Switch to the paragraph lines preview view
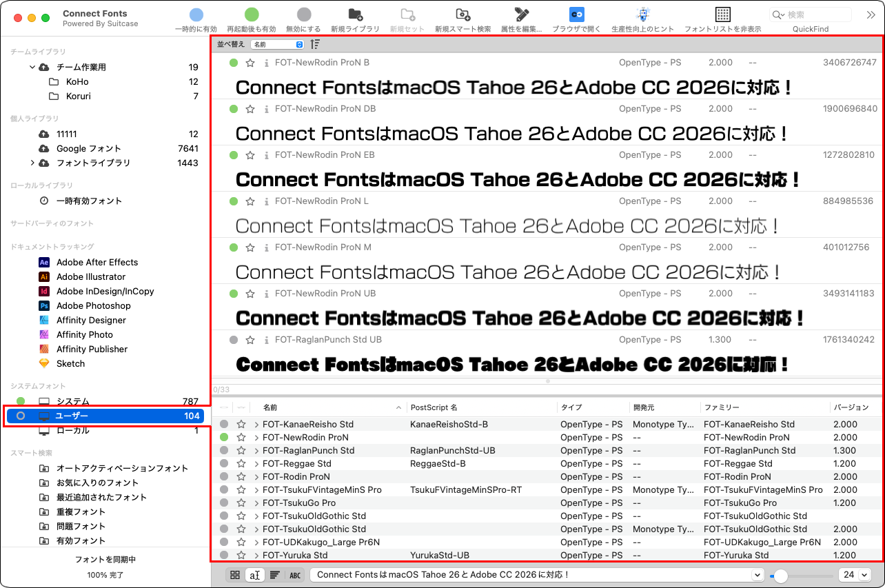Image resolution: width=885 pixels, height=588 pixels. [x=275, y=575]
